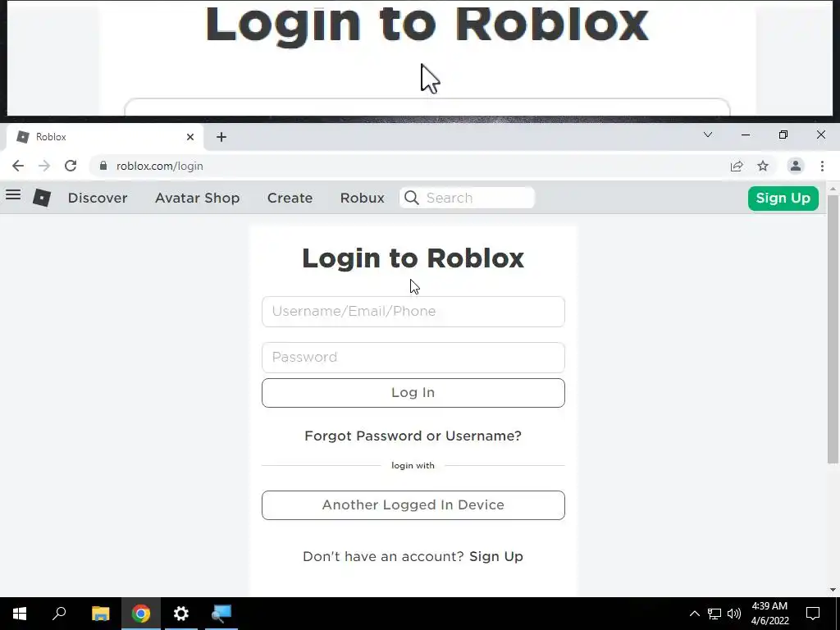The image size is (840, 630).
Task: Open Windows taskbar search
Action: 59,614
